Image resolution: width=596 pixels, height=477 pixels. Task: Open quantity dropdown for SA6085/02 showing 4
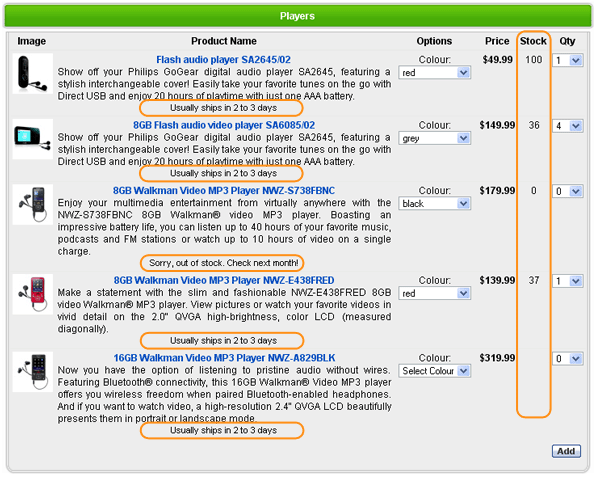coord(567,126)
